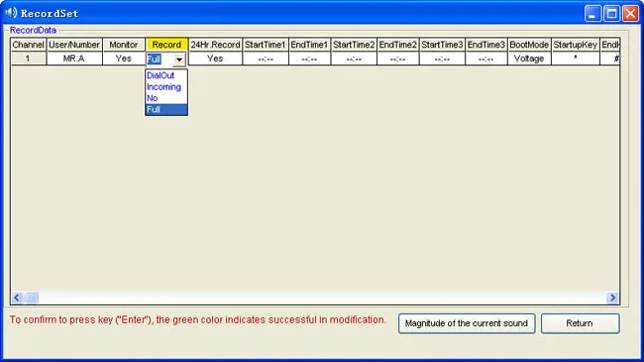Select the highlighted Full option in list
This screenshot has height=362, width=644.
[x=166, y=109]
